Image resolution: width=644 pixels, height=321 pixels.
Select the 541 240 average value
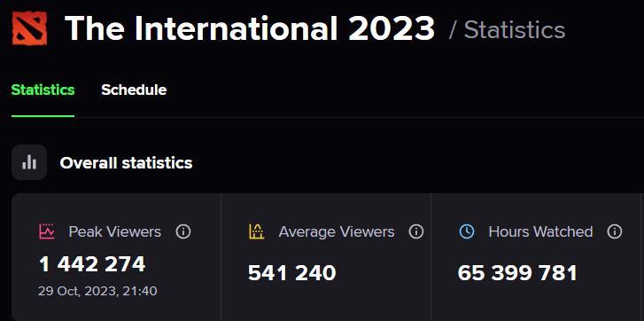292,273
